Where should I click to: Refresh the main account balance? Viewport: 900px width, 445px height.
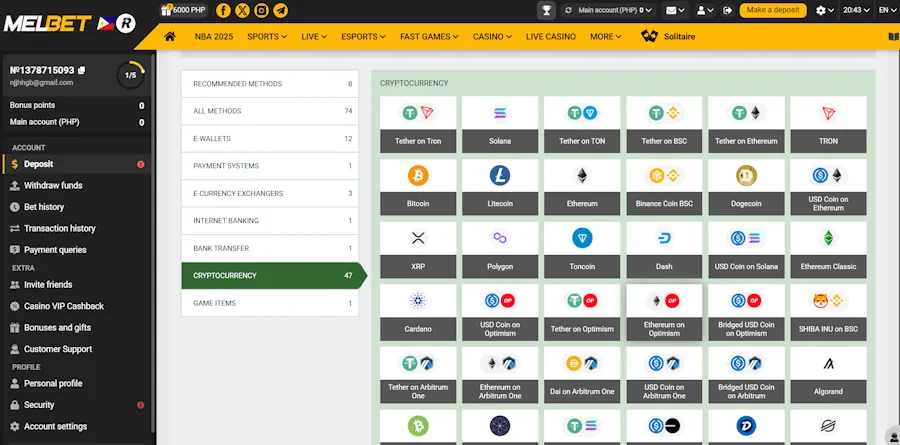coord(569,10)
